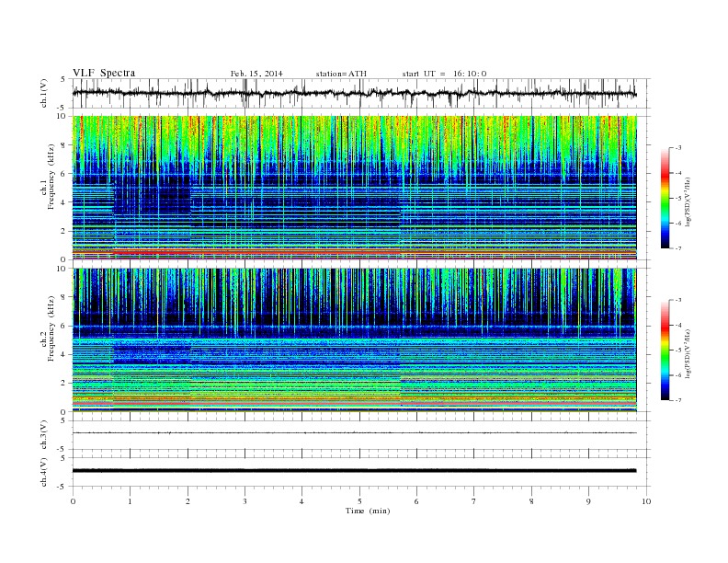Click the "station=ATH" header label
Image resolution: width=728 pixels, height=563 pixels.
[x=341, y=74]
